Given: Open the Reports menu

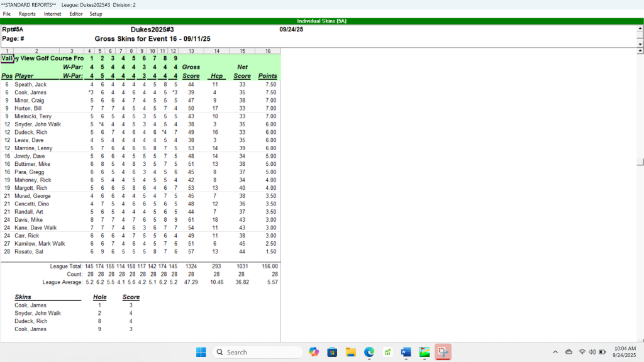Looking at the screenshot, I should (x=27, y=13).
